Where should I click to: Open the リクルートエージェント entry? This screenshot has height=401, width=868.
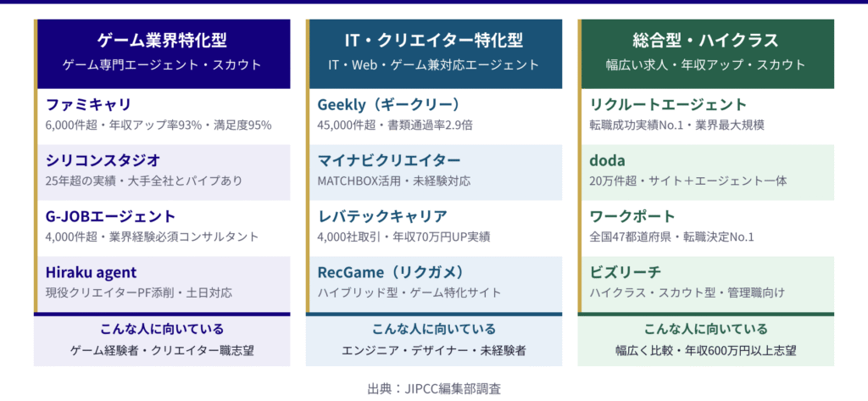tap(668, 105)
